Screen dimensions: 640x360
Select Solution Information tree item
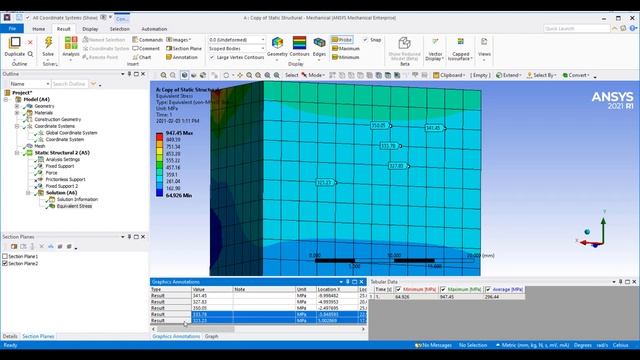[77, 199]
